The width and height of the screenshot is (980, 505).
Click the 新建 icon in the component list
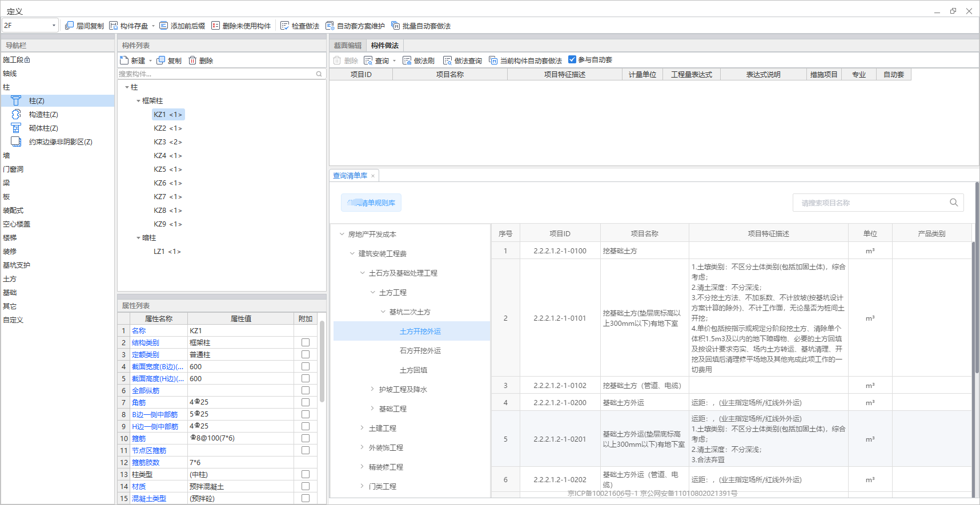(124, 60)
